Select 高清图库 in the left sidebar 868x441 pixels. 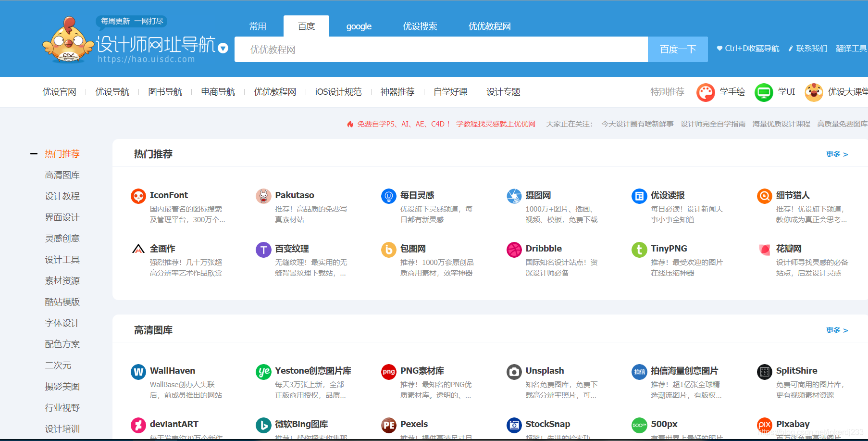pos(62,175)
